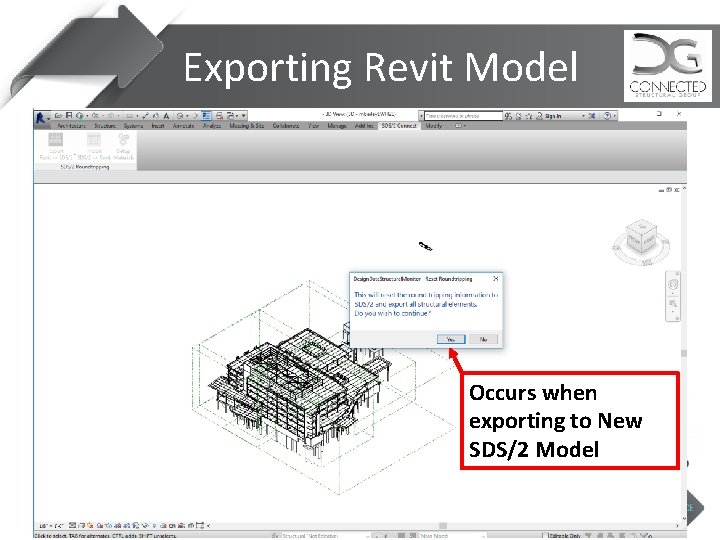Select the SDS/2 Connect ribbon tab

click(399, 126)
